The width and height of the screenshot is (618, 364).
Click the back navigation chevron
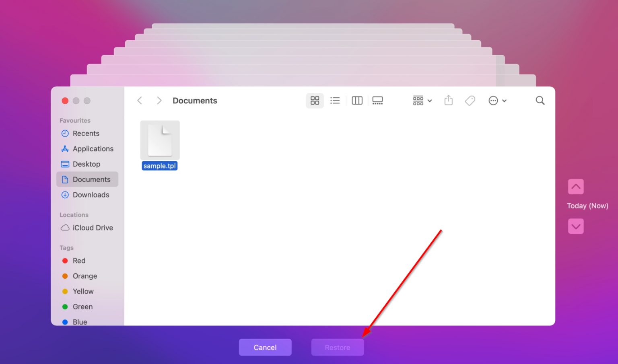click(140, 100)
